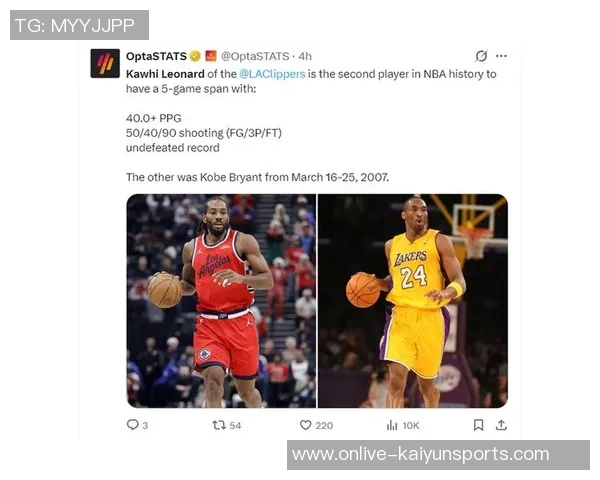View analytics bar chart icon
Image resolution: width=600 pixels, height=480 pixels.
point(392,425)
